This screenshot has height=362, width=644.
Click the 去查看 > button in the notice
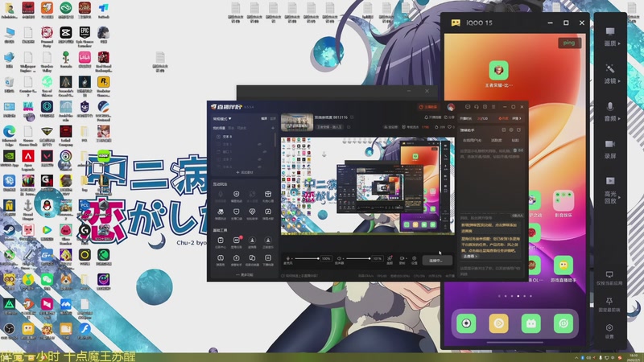pyautogui.click(x=470, y=256)
